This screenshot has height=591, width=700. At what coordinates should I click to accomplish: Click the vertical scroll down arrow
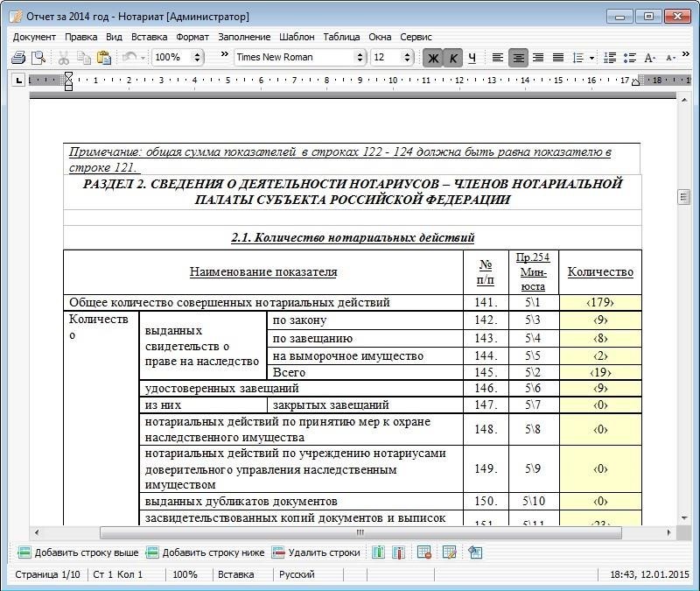(684, 518)
